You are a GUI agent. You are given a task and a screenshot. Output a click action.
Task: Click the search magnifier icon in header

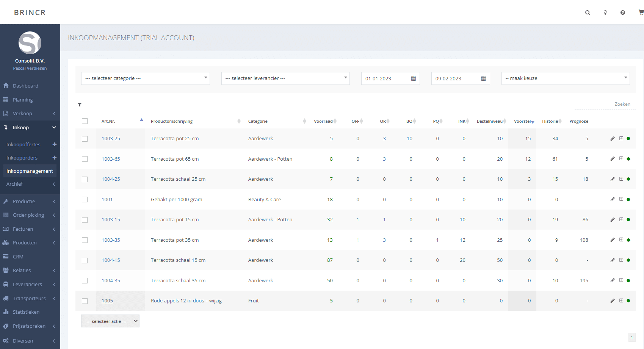[x=588, y=13]
